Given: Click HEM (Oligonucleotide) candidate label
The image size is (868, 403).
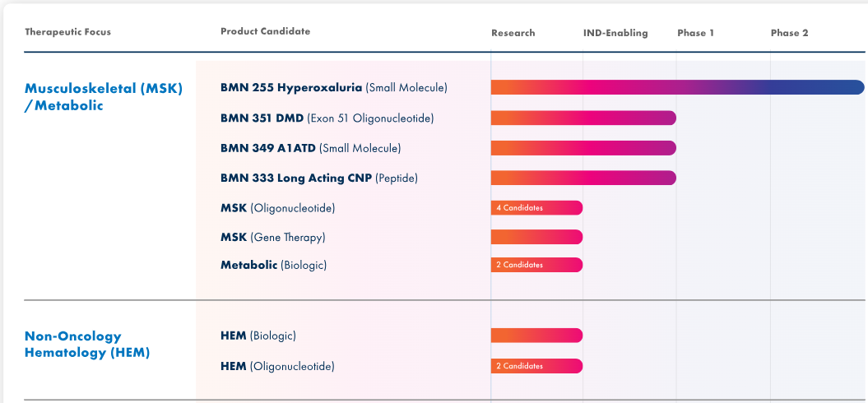Looking at the screenshot, I should [x=277, y=366].
